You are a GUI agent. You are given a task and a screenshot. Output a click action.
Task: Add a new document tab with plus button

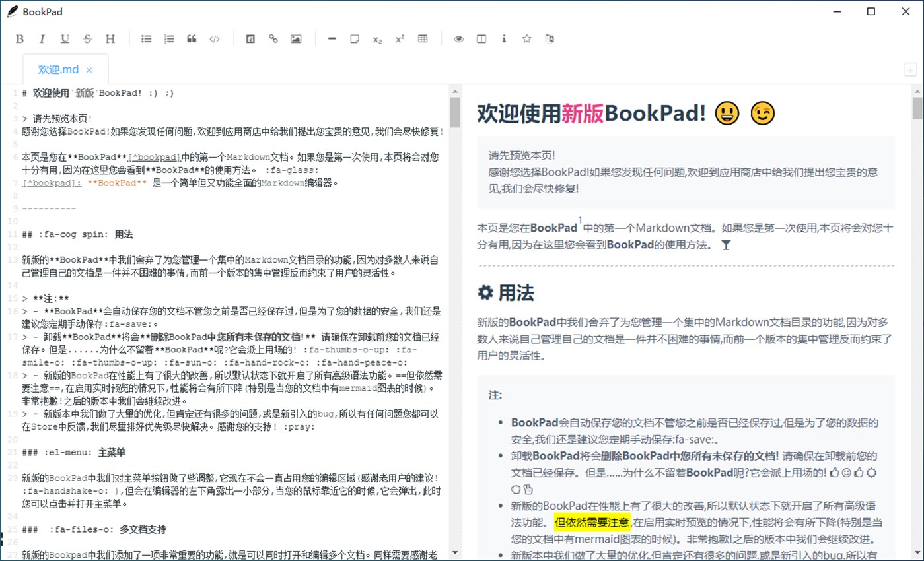pos(909,70)
